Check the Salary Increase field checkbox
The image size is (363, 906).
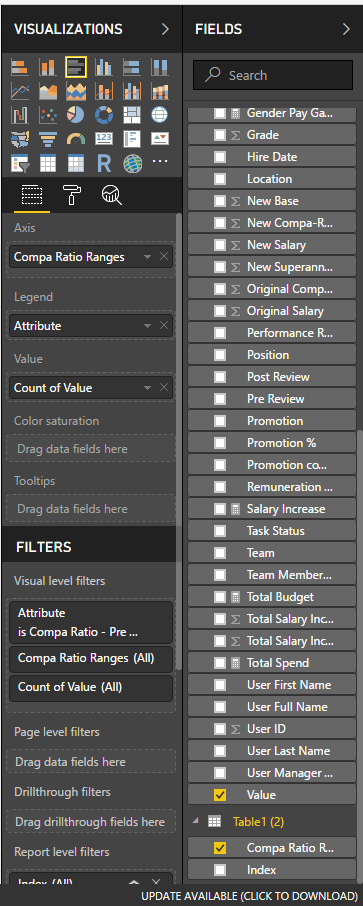220,509
